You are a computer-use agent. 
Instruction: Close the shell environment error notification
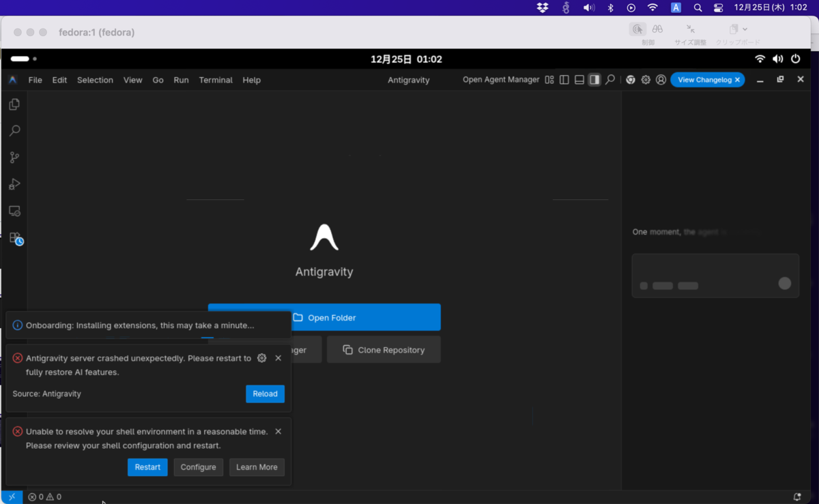click(278, 432)
